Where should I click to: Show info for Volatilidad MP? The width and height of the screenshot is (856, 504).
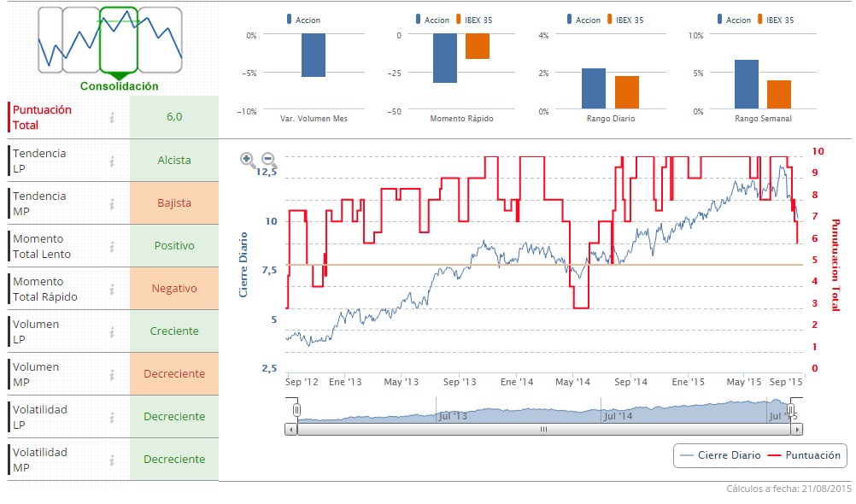[112, 460]
